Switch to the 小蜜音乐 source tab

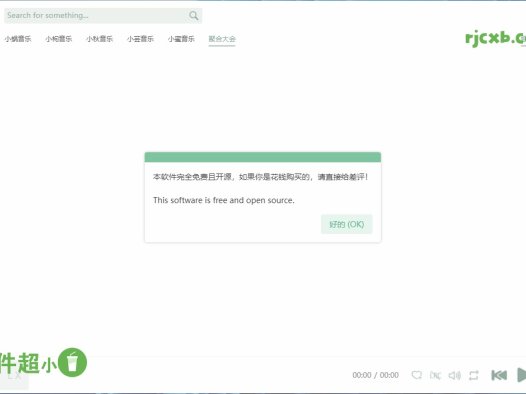pyautogui.click(x=181, y=39)
